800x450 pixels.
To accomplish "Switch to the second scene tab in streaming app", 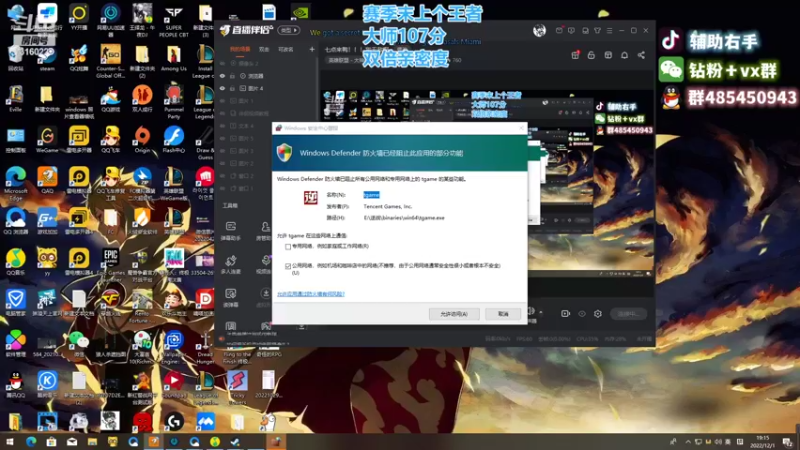I will coord(264,49).
